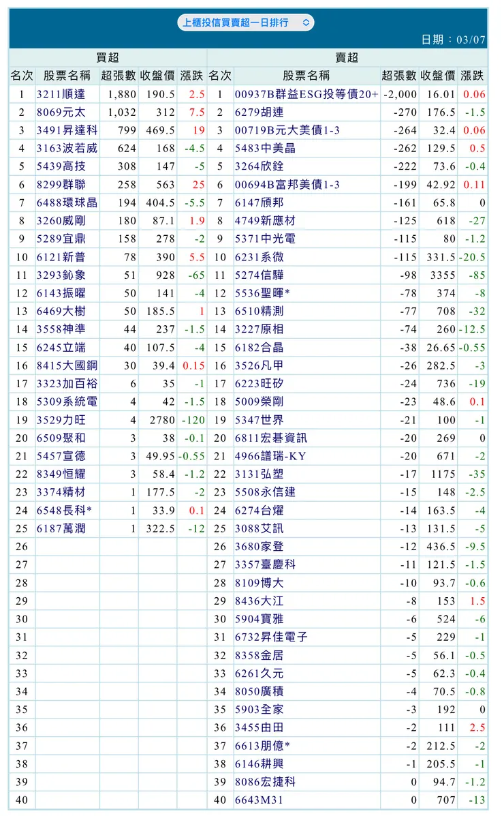Image resolution: width=504 pixels, height=816 pixels.
Task: Open stock link 6509聚和
Action: [61, 438]
